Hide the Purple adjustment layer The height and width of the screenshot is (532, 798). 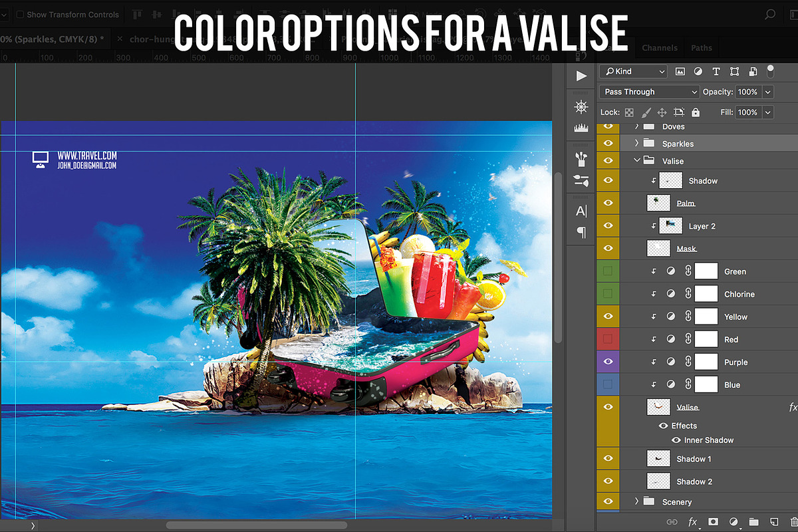[608, 362]
